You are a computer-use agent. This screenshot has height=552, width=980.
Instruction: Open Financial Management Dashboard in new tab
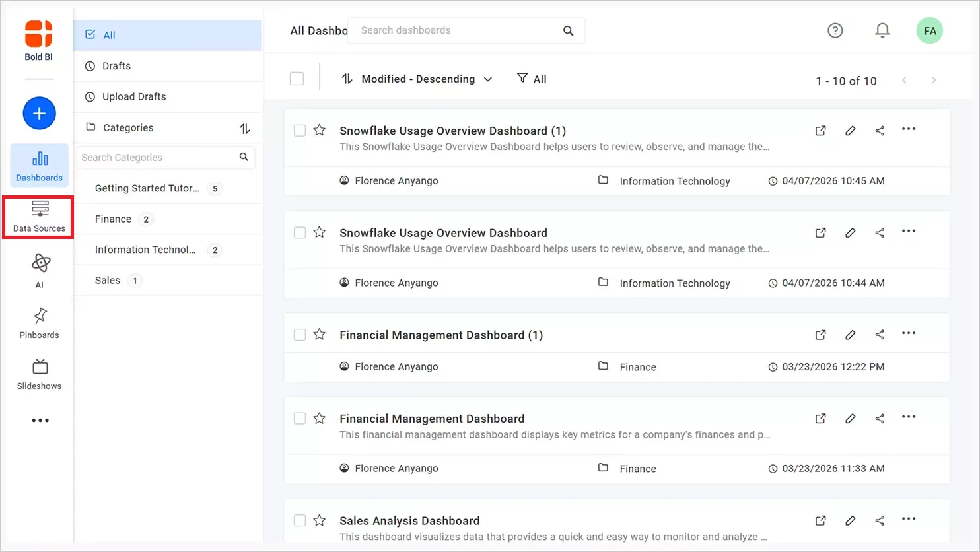click(x=820, y=419)
